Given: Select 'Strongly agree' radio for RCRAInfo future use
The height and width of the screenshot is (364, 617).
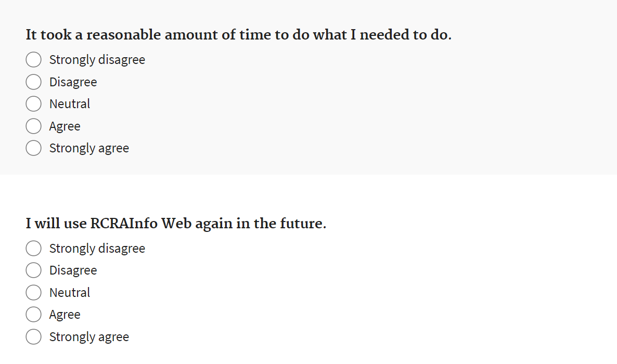Looking at the screenshot, I should [34, 337].
